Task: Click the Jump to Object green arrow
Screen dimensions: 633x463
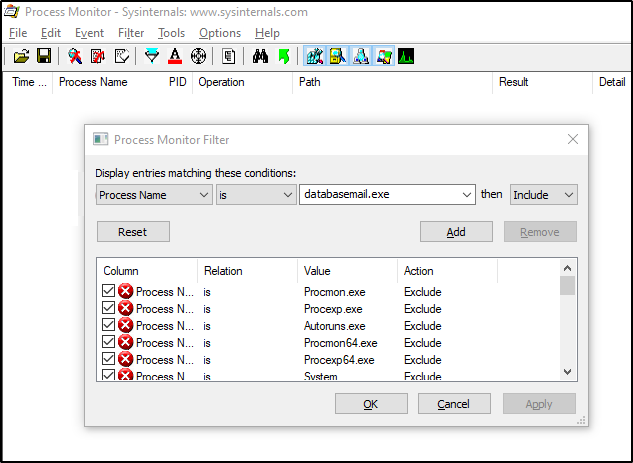Action: tap(283, 56)
